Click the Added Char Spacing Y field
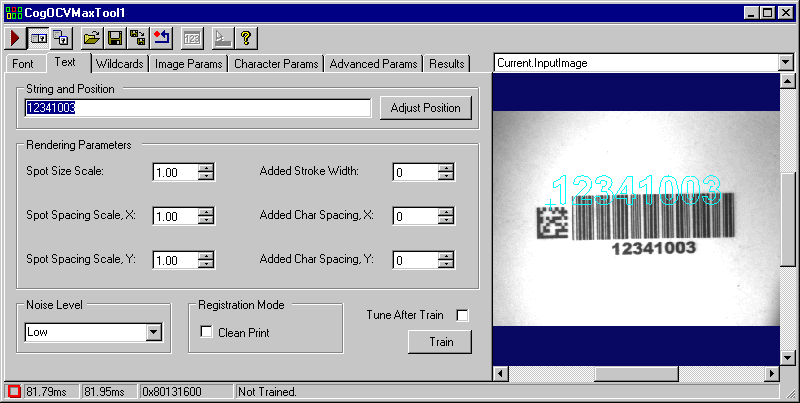This screenshot has width=800, height=403. coord(415,260)
